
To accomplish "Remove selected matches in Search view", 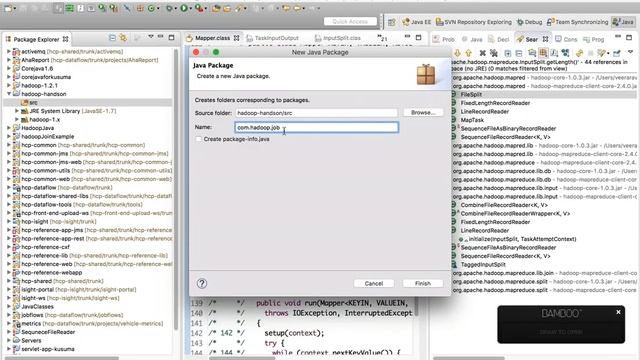I will pos(482,53).
